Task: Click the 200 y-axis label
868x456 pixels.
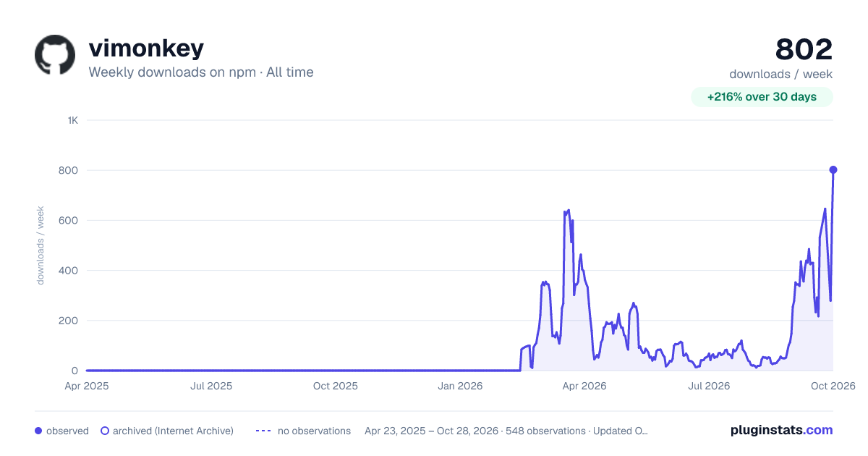Action: point(69,321)
